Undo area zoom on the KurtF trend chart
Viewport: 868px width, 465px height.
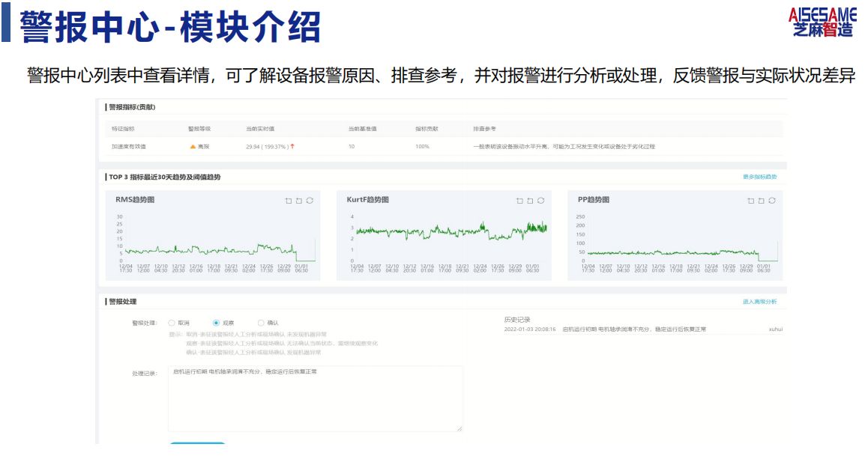tap(530, 201)
